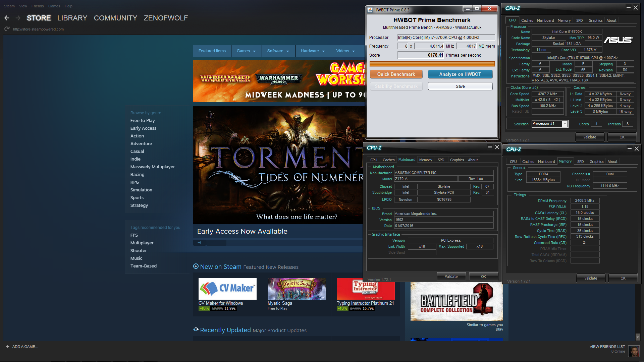Open the Games dropdown in store nav
This screenshot has height=362, width=644.
246,51
